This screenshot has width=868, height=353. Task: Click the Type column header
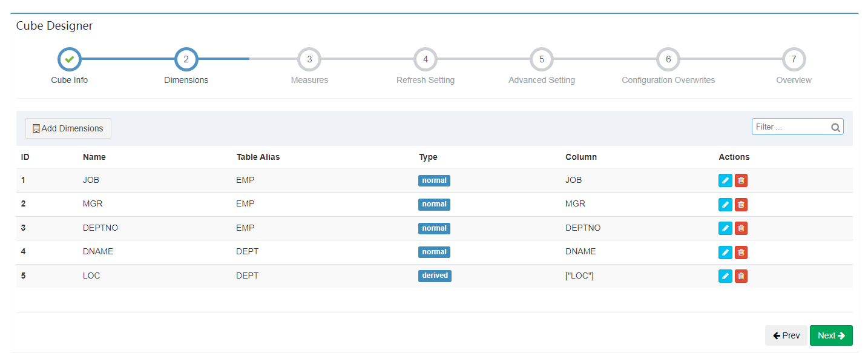click(x=428, y=157)
